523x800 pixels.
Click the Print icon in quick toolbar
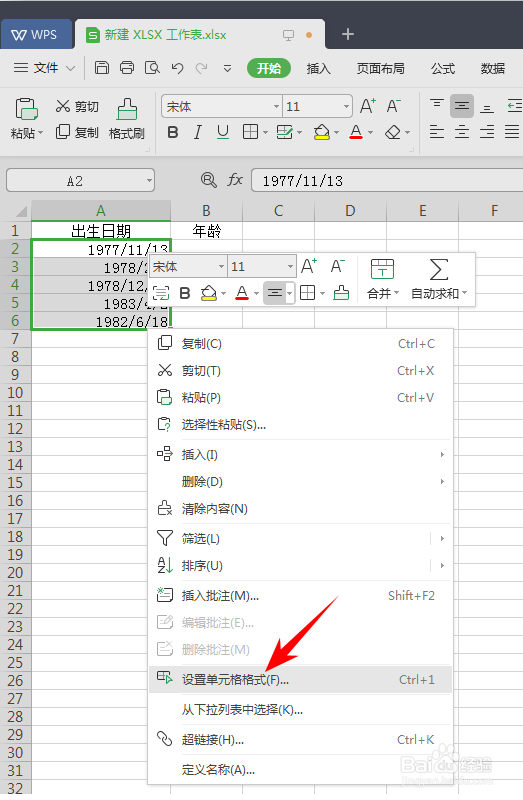coord(127,68)
